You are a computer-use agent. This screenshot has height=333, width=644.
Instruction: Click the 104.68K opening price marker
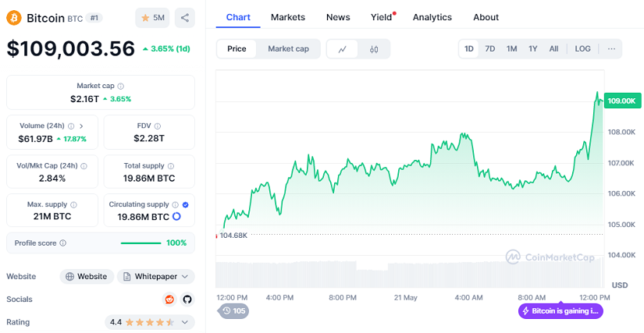[233, 235]
